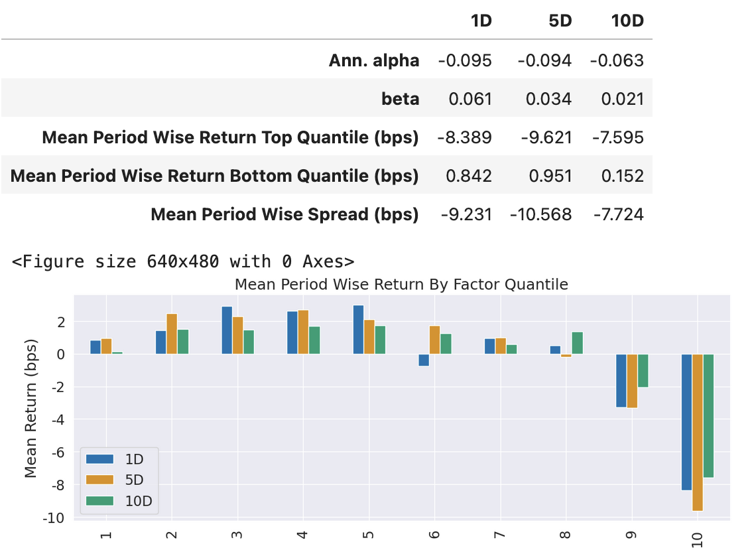Select the 1D column header
Viewport: 756px width, 560px height.
pos(481,21)
